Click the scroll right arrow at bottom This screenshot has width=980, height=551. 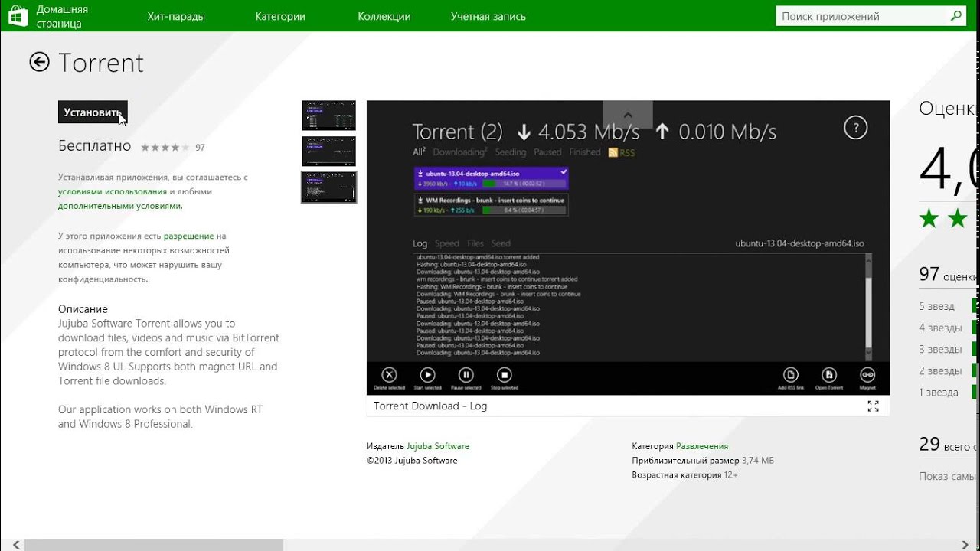pos(965,545)
